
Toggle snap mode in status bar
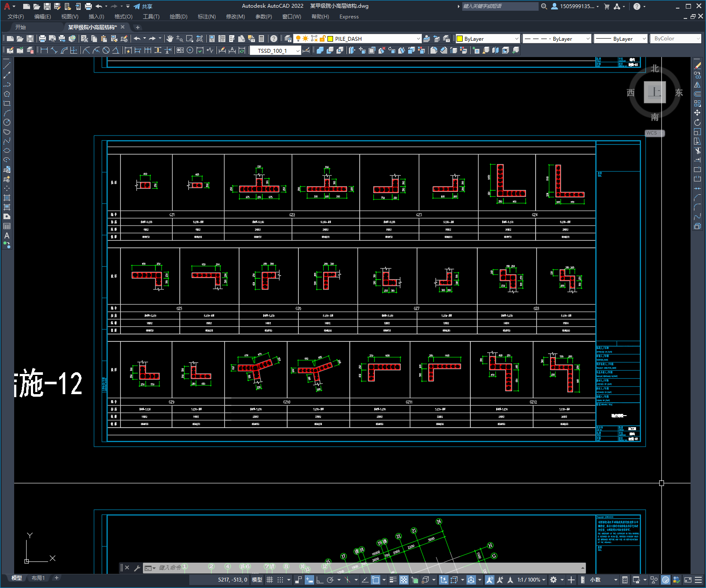click(x=280, y=580)
